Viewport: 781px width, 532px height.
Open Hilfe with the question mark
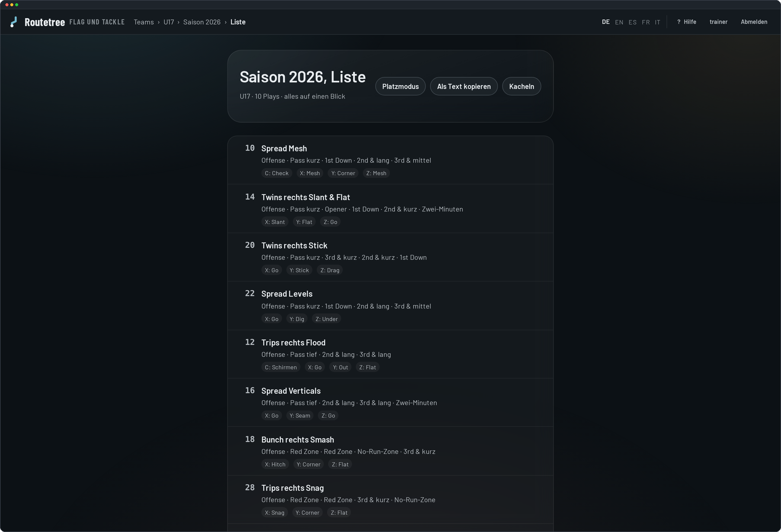coord(686,22)
